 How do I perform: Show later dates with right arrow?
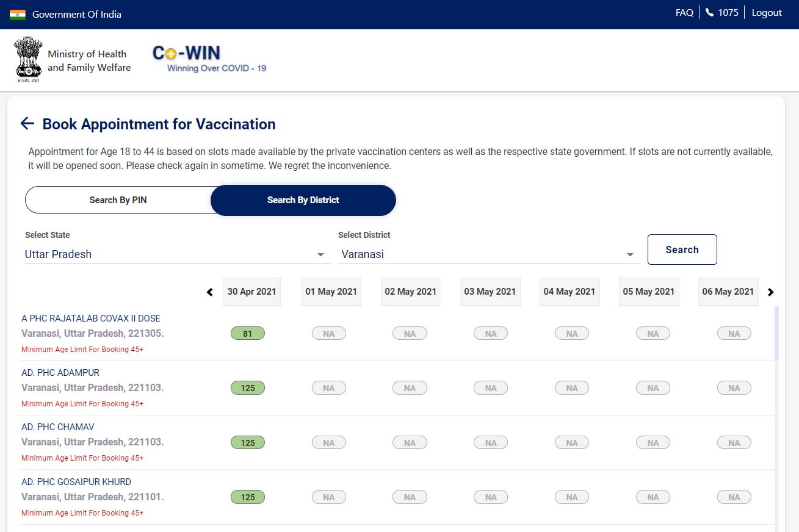(x=771, y=292)
